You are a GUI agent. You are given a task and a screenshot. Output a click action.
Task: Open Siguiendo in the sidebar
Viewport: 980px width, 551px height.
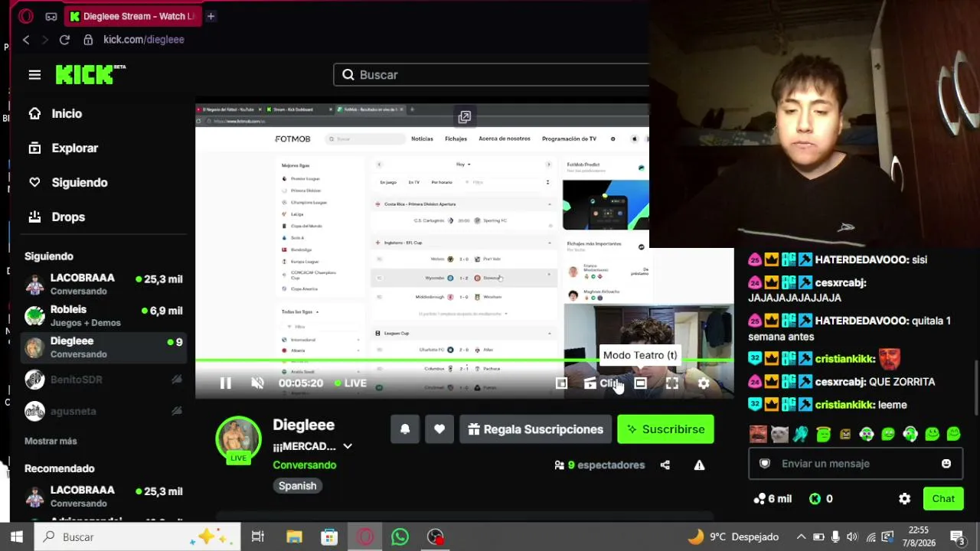point(67,182)
